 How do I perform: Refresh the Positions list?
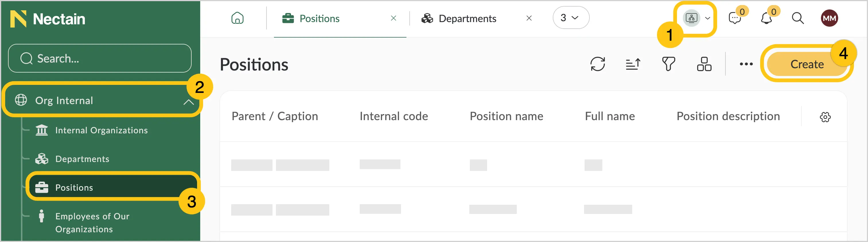598,64
